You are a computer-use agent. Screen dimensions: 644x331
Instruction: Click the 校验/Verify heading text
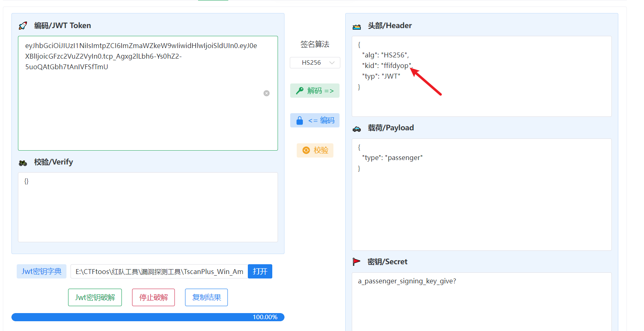point(53,162)
